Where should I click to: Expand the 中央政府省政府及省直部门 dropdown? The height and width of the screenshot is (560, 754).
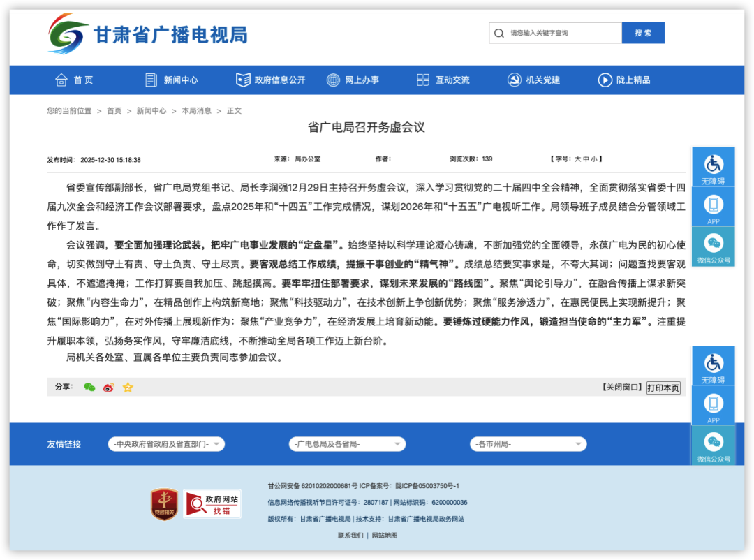point(166,443)
